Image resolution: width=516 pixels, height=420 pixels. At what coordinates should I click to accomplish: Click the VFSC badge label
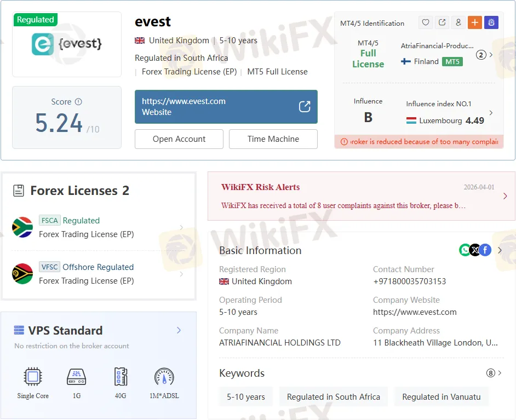tap(50, 267)
